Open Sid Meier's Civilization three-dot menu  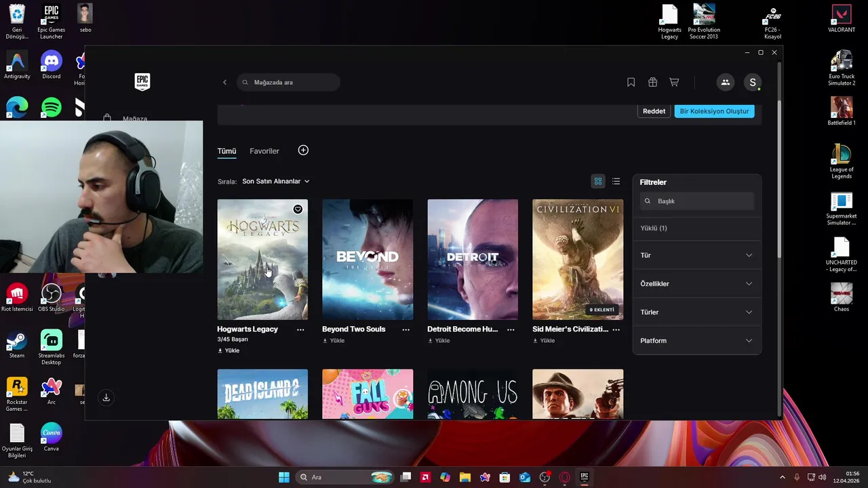pyautogui.click(x=616, y=329)
